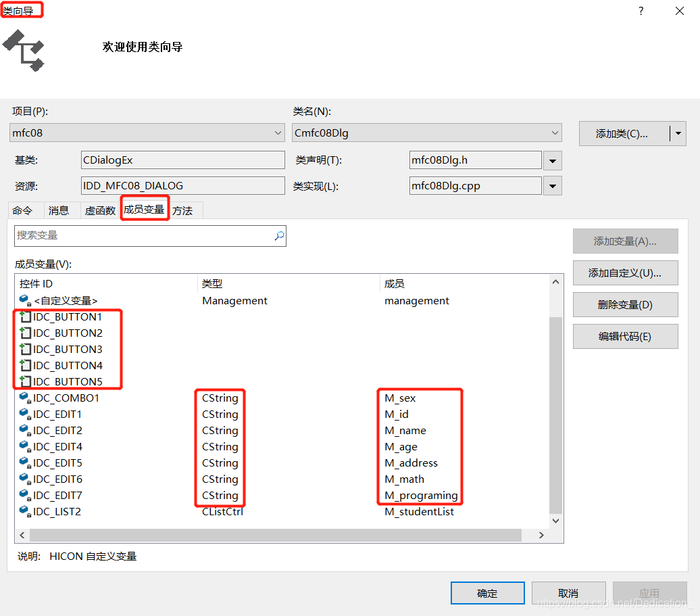Select the M_name member cell
This screenshot has height=616, width=700.
click(x=405, y=430)
